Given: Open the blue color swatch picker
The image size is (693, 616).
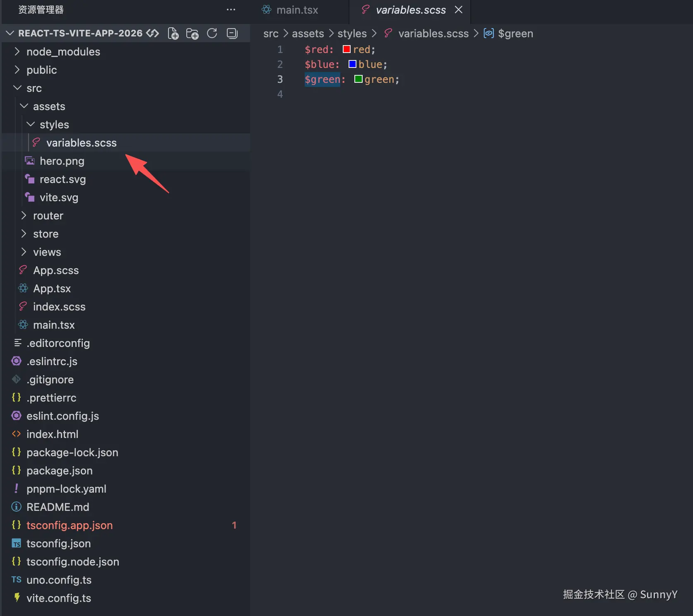Looking at the screenshot, I should [352, 64].
